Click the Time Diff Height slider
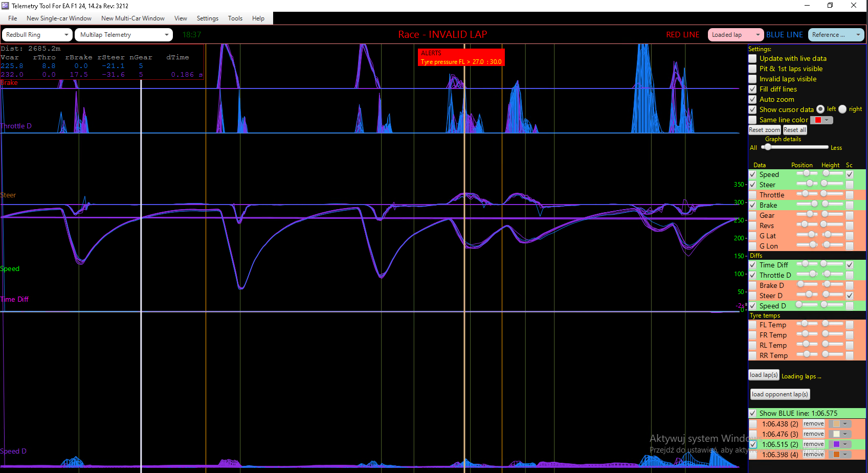This screenshot has height=473, width=868. tap(833, 264)
